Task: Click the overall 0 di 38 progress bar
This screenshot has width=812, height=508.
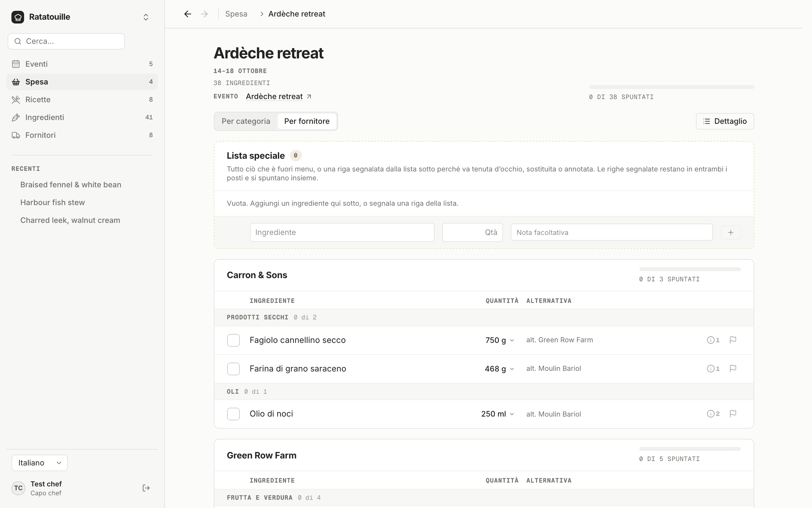Action: coord(671,87)
